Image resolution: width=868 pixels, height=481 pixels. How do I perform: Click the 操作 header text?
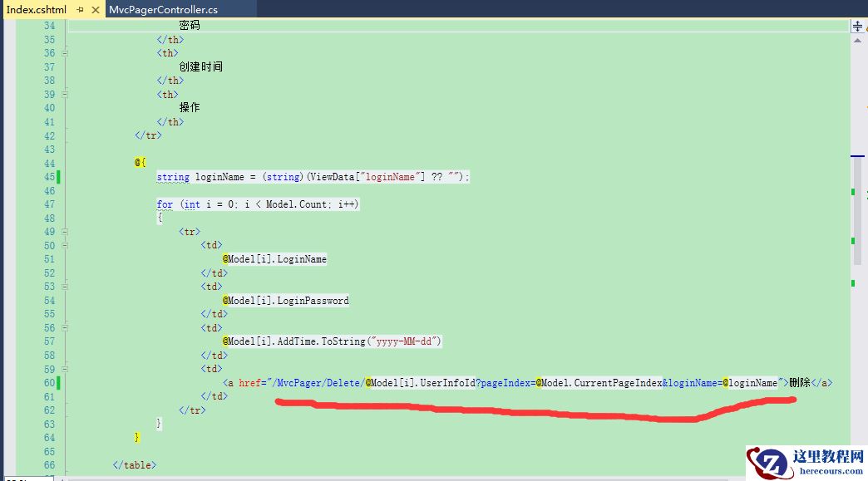190,108
